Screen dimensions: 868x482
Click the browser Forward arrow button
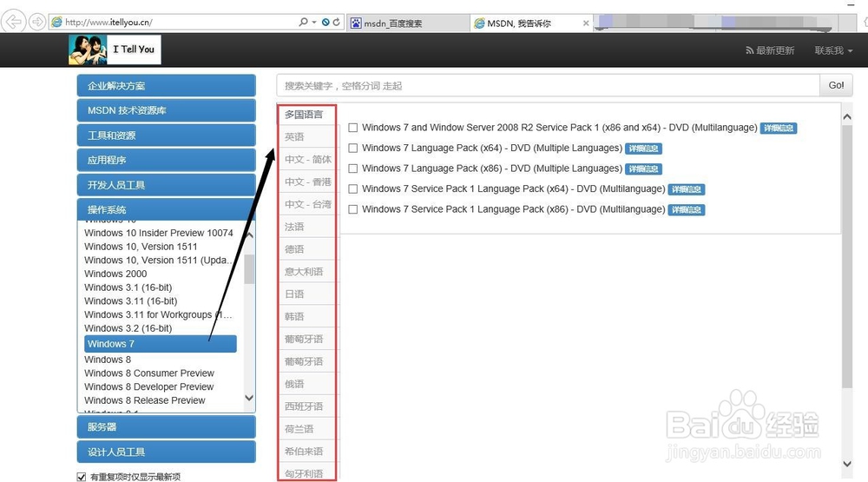37,23
